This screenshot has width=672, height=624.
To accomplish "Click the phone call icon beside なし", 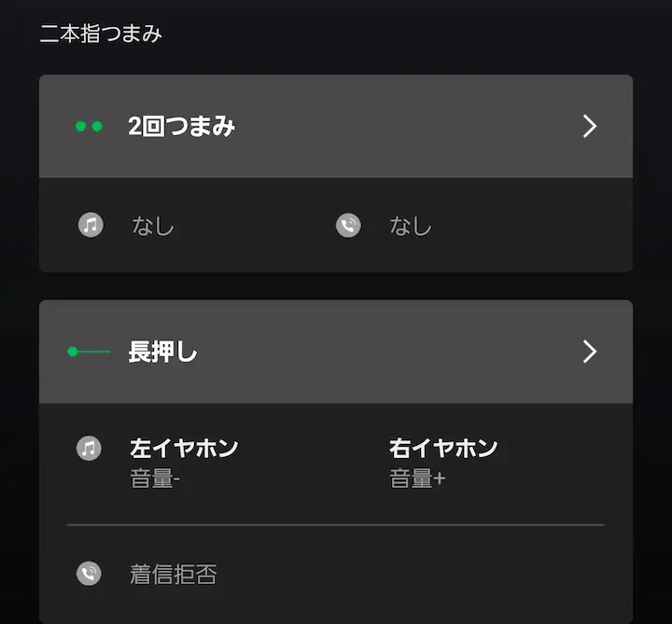I will [x=348, y=225].
